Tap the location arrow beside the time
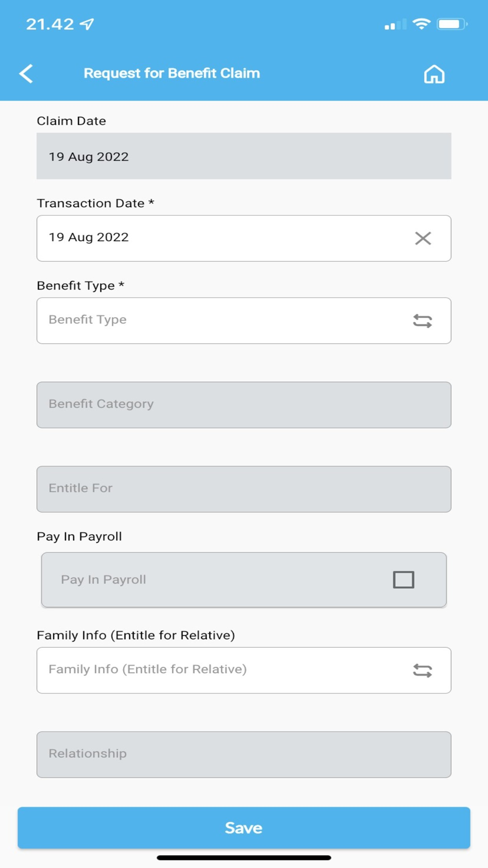This screenshot has height=868, width=488. [x=87, y=24]
